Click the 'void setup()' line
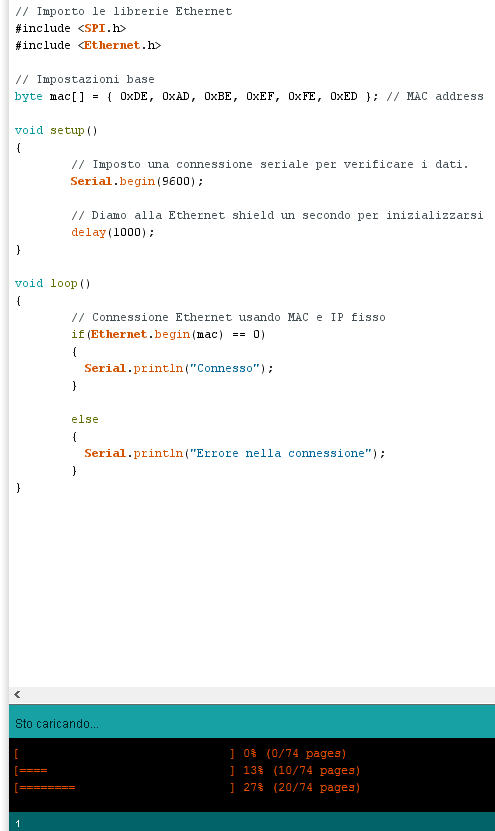Viewport: 495px width, 831px height. [x=56, y=130]
